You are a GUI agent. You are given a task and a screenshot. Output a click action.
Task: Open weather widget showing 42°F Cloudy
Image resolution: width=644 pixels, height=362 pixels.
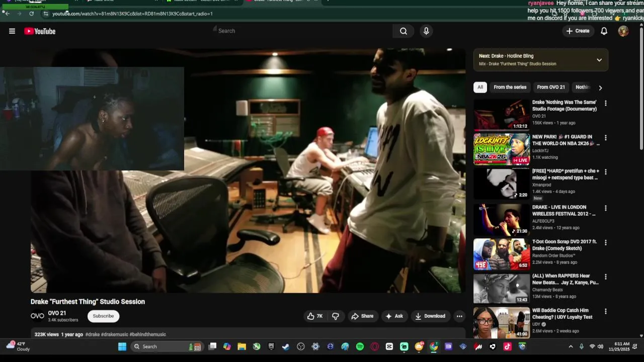[x=18, y=346]
